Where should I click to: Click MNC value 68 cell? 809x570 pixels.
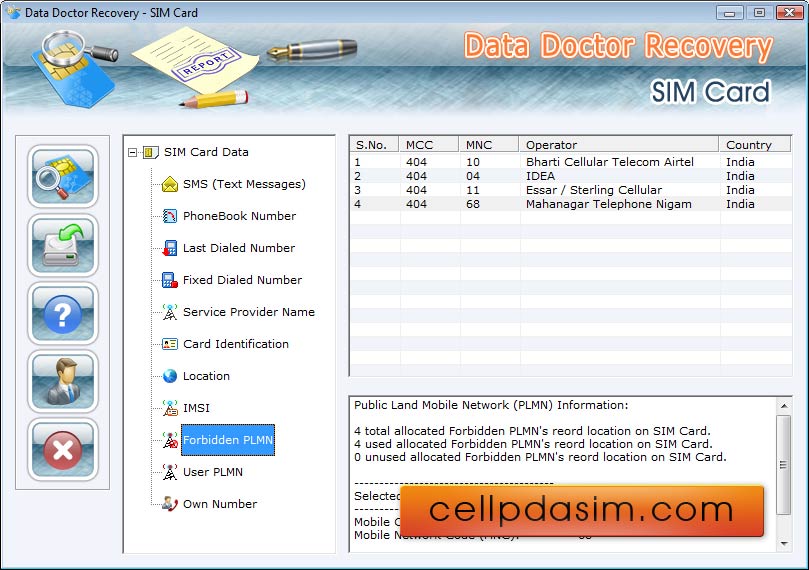(473, 204)
